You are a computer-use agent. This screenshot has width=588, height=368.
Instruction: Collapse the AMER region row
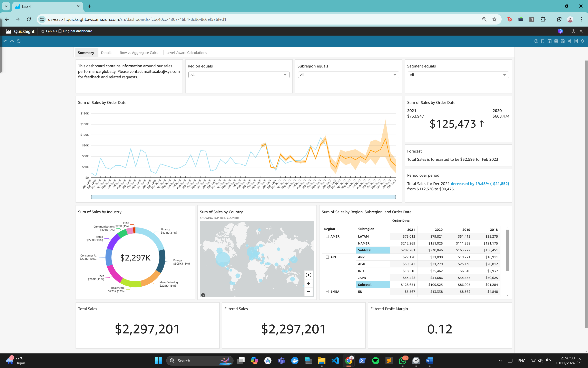[x=327, y=236]
